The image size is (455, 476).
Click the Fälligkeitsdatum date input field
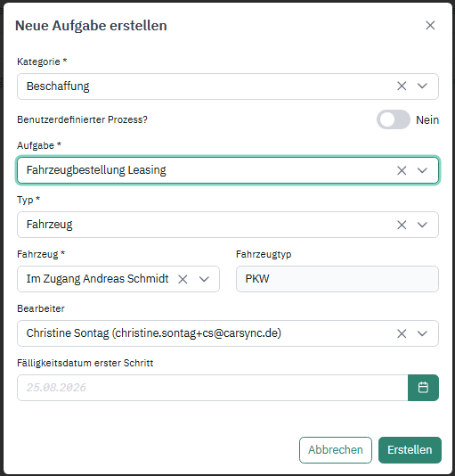pyautogui.click(x=213, y=388)
